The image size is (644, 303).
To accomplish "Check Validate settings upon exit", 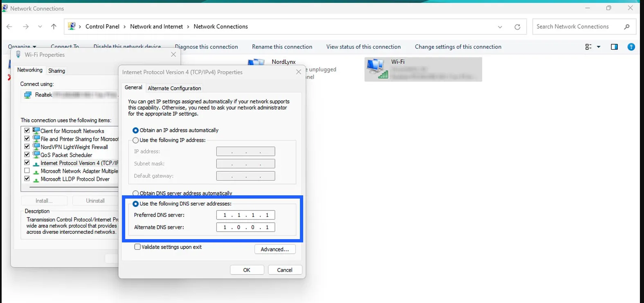I will click(x=137, y=247).
